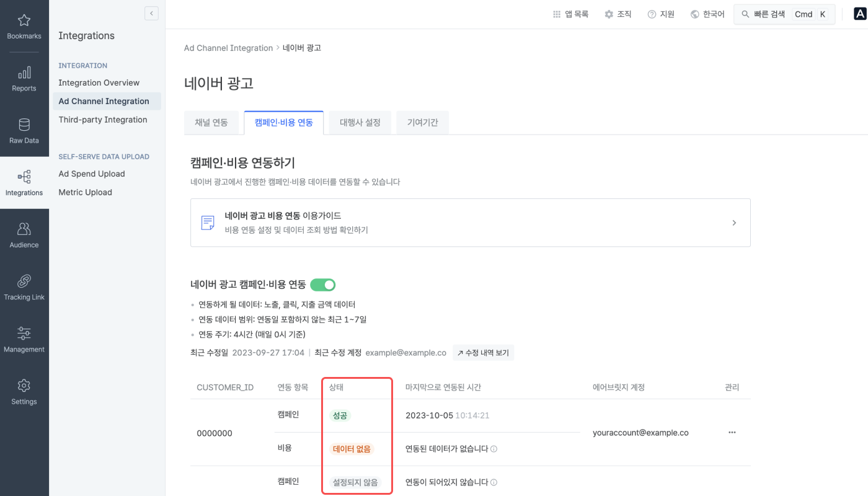Click example@example.co last-modified account
Image resolution: width=868 pixels, height=496 pixels.
(x=406, y=353)
